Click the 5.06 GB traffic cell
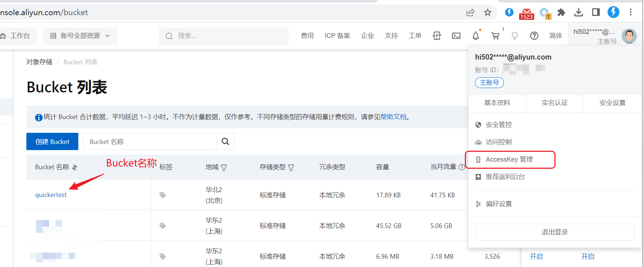 [441, 226]
